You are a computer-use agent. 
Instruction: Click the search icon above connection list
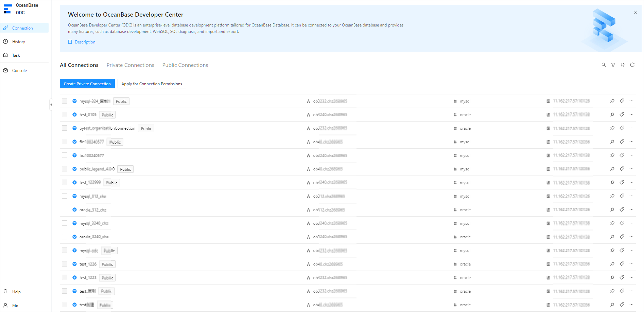604,65
